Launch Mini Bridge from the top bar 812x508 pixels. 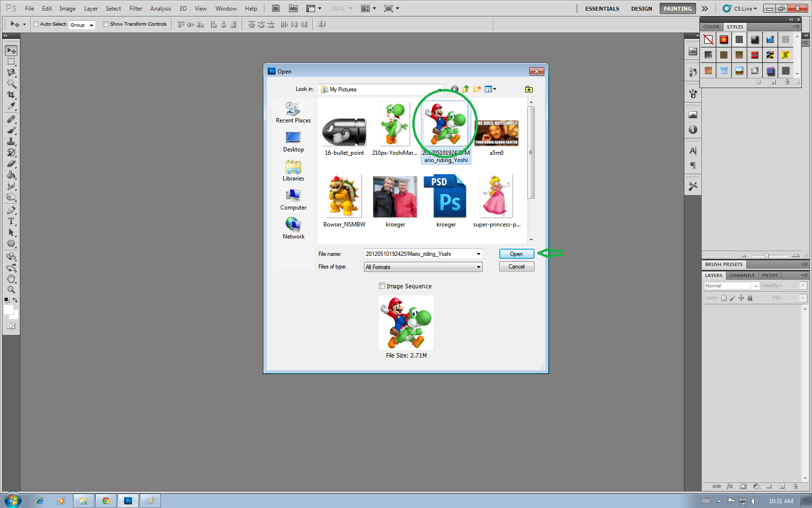click(293, 8)
